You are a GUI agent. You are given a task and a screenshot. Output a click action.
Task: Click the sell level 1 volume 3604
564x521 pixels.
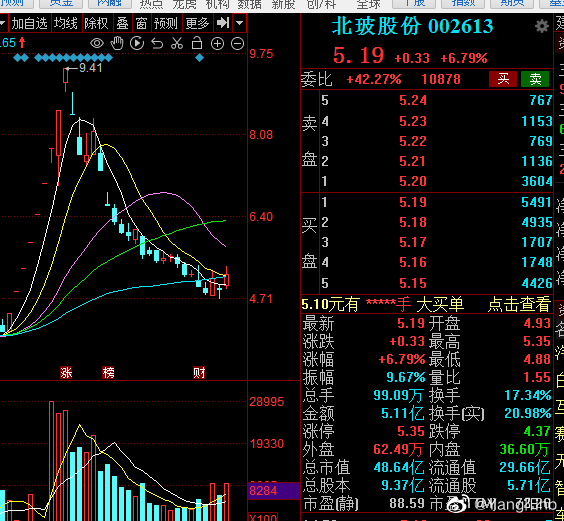[x=536, y=181]
